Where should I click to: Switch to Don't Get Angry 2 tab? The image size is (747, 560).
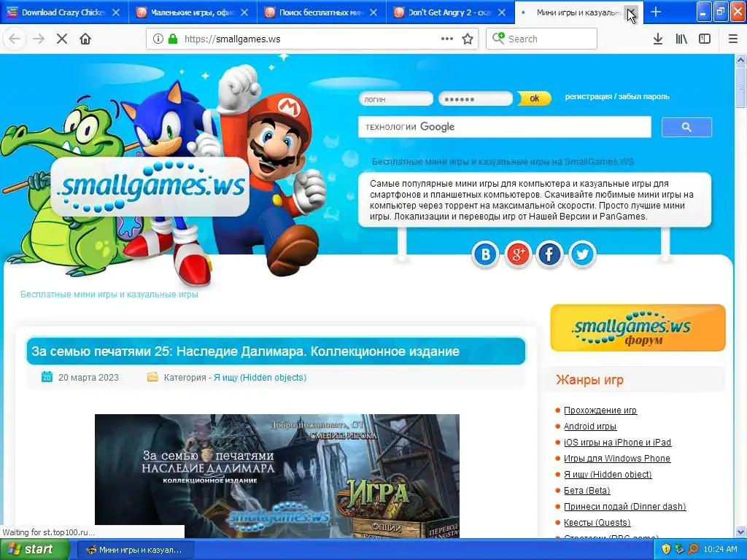pos(449,12)
